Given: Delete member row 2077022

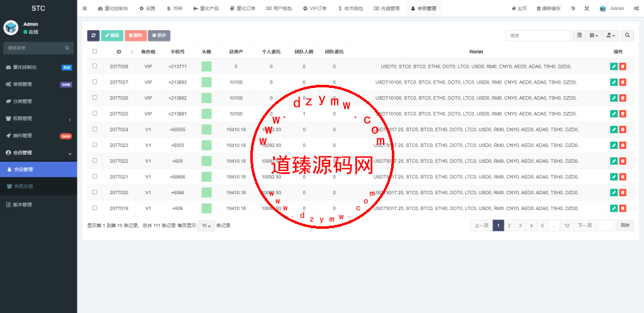Looking at the screenshot, I should (x=623, y=161).
